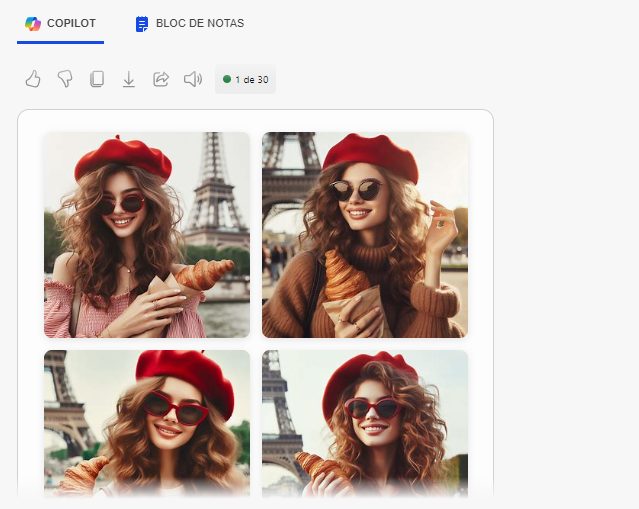Open the Bloc de notas tab
This screenshot has width=639, height=509.
(x=189, y=24)
